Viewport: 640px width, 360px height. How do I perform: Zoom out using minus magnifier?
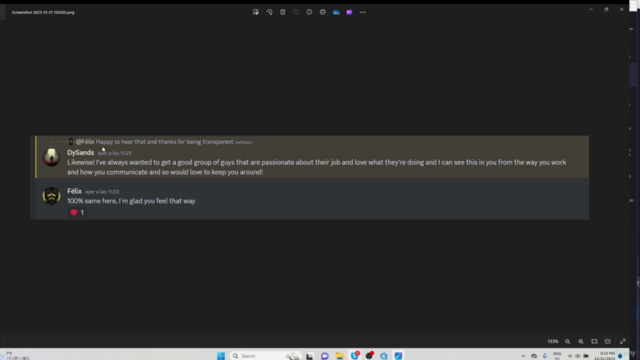click(x=567, y=341)
